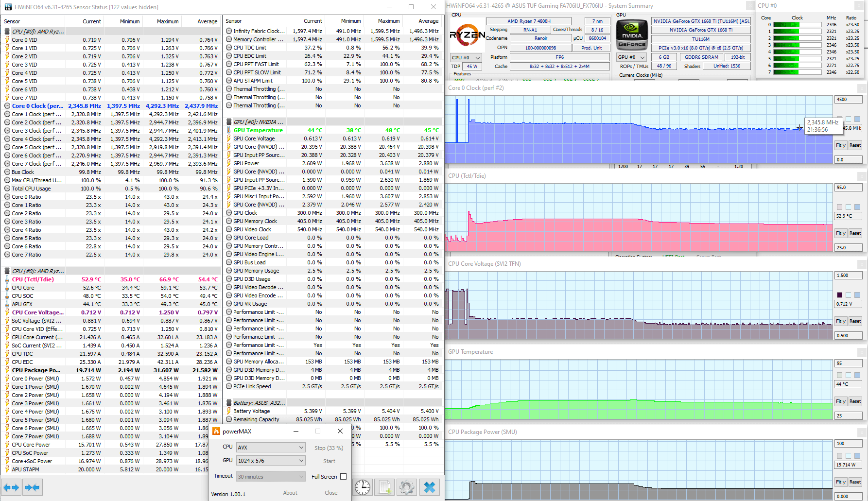This screenshot has height=501, width=868.
Task: Click blue swatch on Core 0 Clock graph
Action: 857,119
